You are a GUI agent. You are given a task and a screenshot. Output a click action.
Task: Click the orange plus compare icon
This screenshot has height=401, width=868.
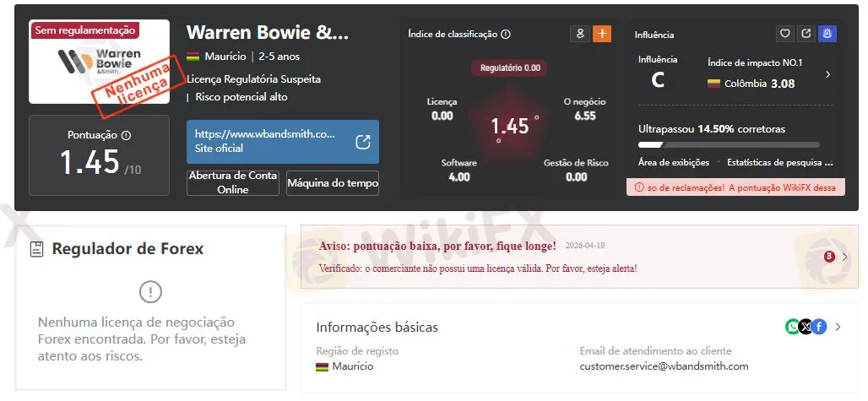click(602, 34)
